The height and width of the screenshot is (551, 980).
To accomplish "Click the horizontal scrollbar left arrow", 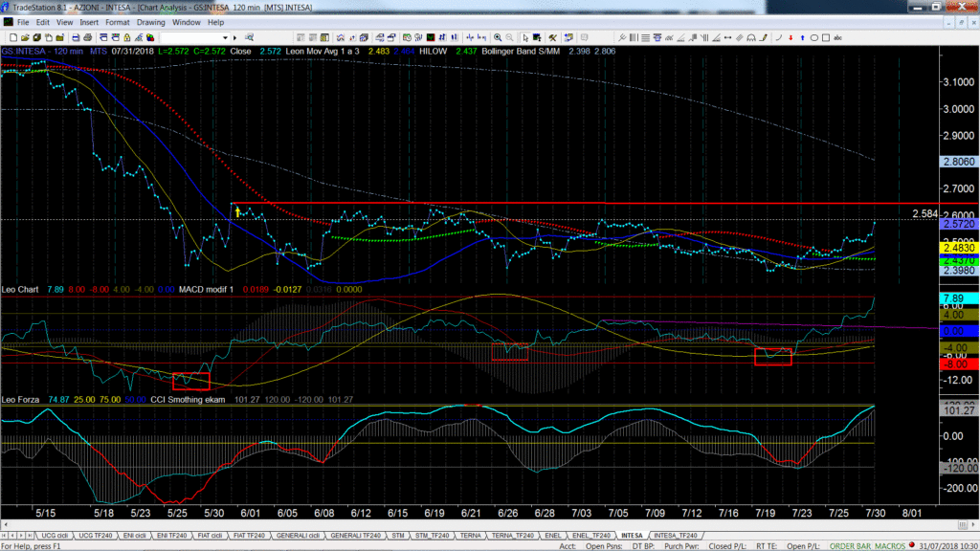I will pos(6,525).
